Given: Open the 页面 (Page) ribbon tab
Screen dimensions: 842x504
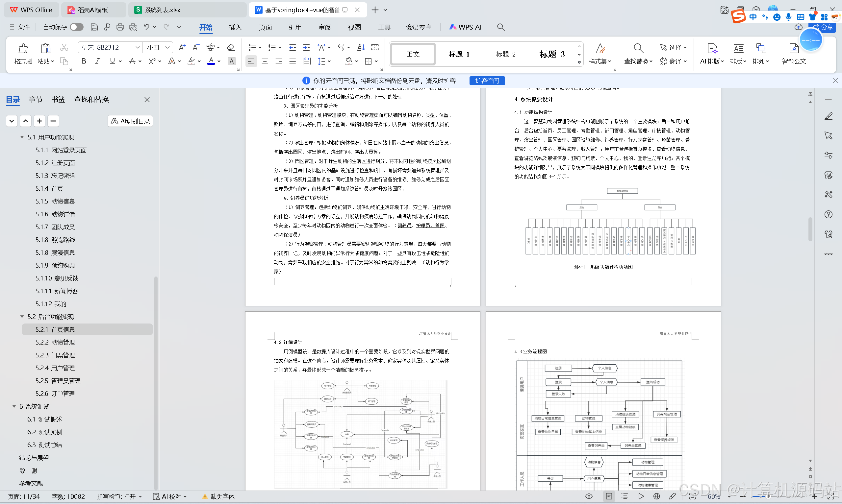Looking at the screenshot, I should pos(266,27).
